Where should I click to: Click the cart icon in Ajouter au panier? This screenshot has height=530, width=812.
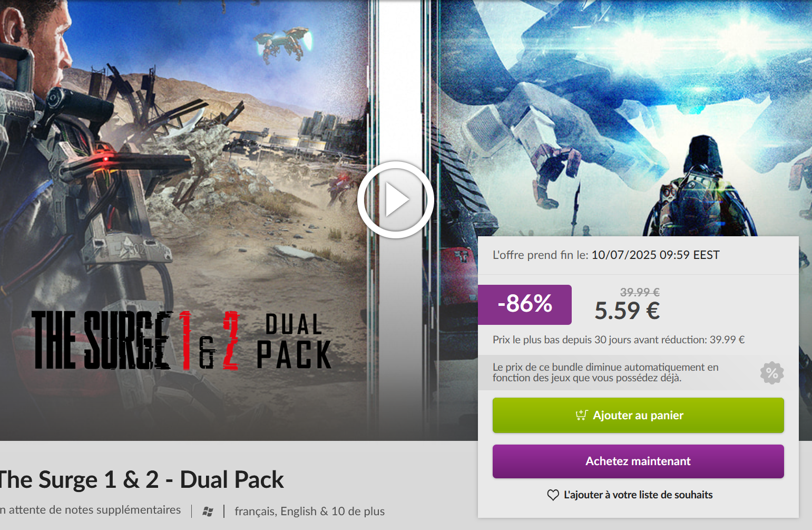click(581, 416)
